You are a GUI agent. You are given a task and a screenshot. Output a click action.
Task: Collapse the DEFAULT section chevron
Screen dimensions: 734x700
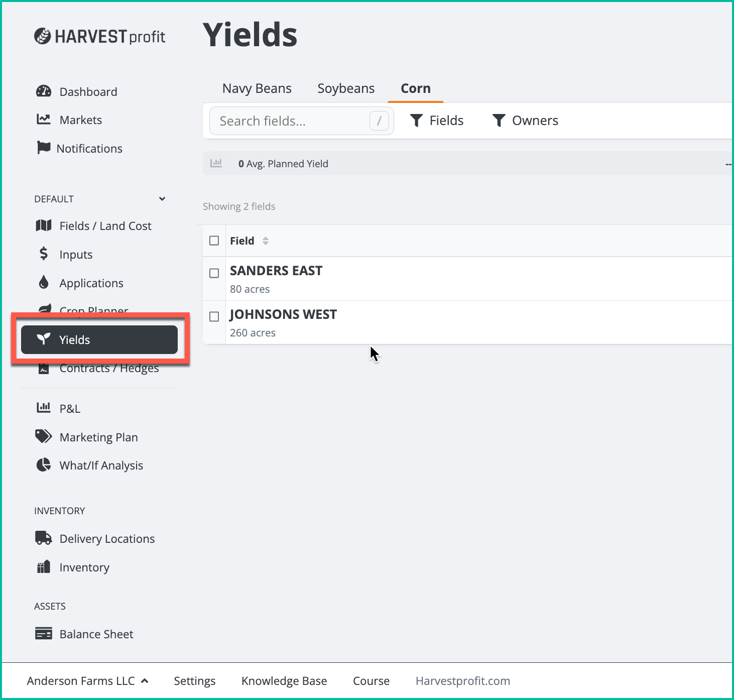[162, 199]
